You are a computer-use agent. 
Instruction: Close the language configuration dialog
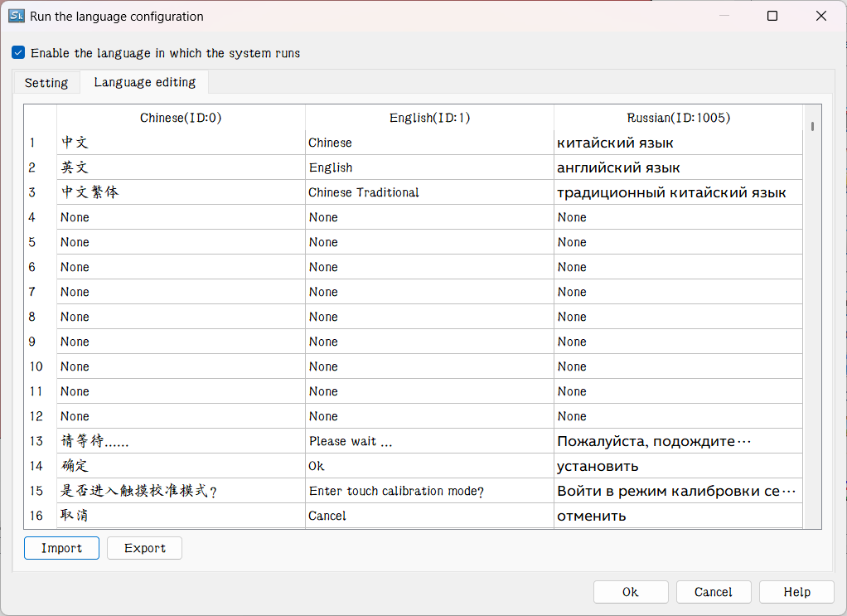821,16
